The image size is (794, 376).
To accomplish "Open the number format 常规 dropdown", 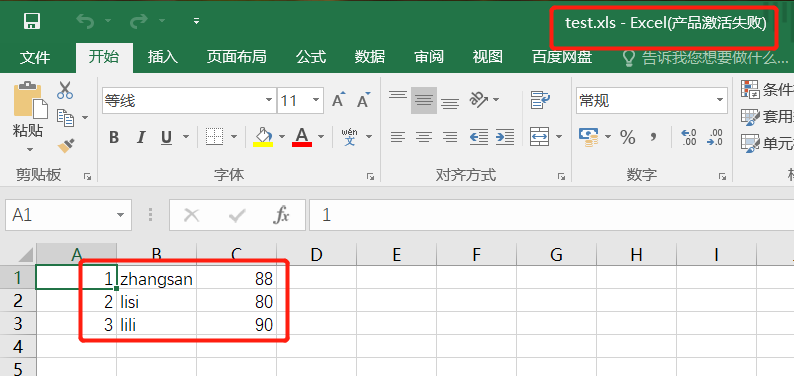I will coord(720,100).
